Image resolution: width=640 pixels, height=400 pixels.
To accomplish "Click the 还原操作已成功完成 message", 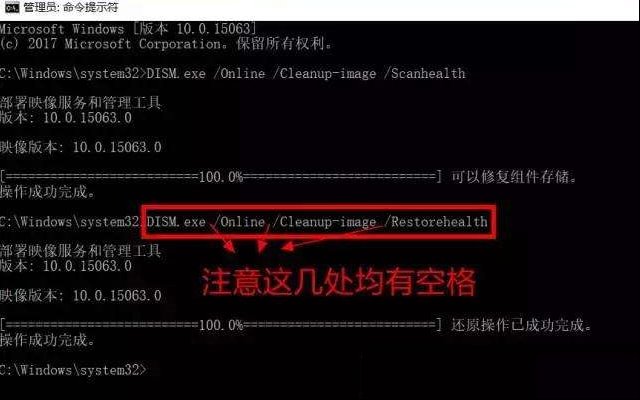I will coord(521,325).
